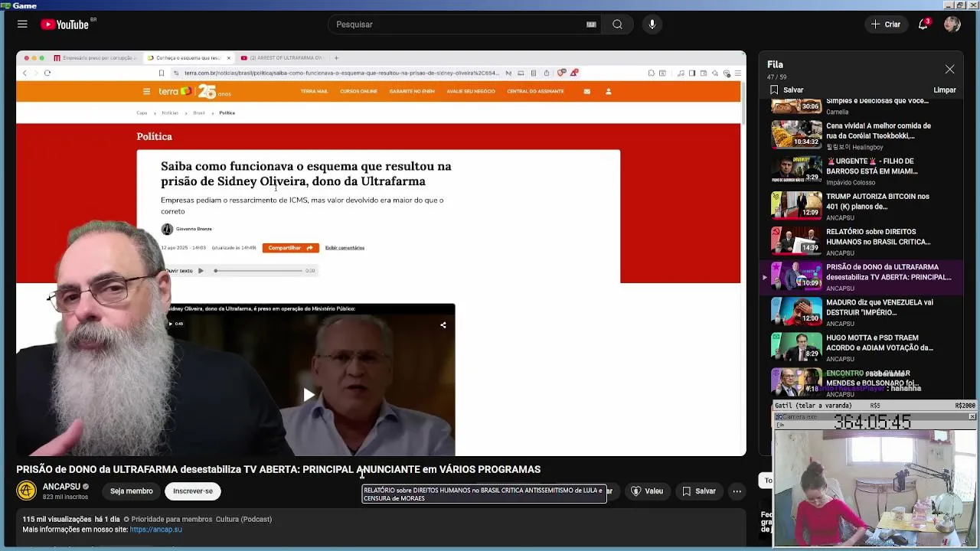Play 'Cena vívida! A melhor comida' queue video
Viewport: 980px width, 551px height.
point(863,135)
